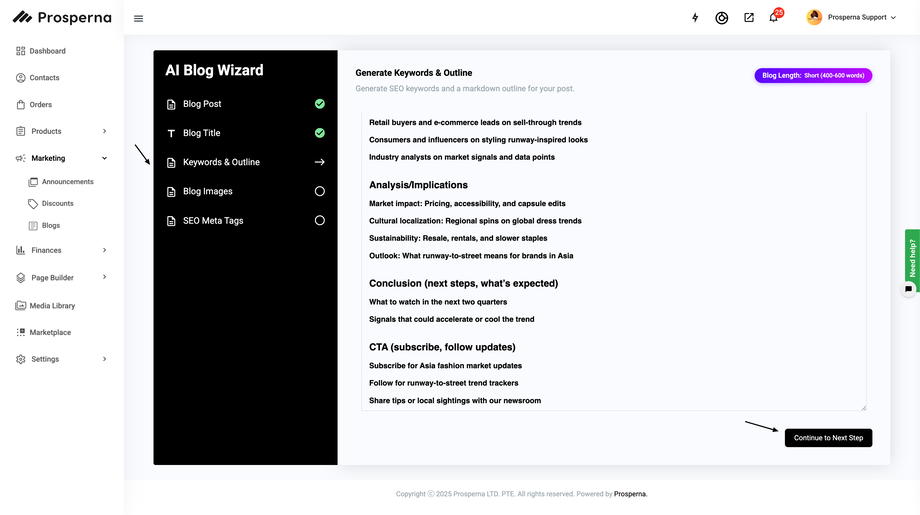920x515 pixels.
Task: Click the Continue to Next Step button
Action: click(828, 438)
